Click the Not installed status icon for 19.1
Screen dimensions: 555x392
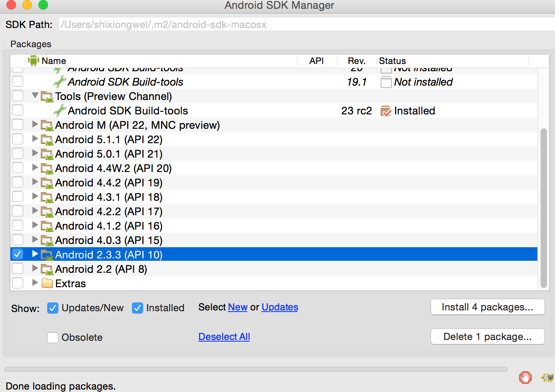[x=386, y=82]
